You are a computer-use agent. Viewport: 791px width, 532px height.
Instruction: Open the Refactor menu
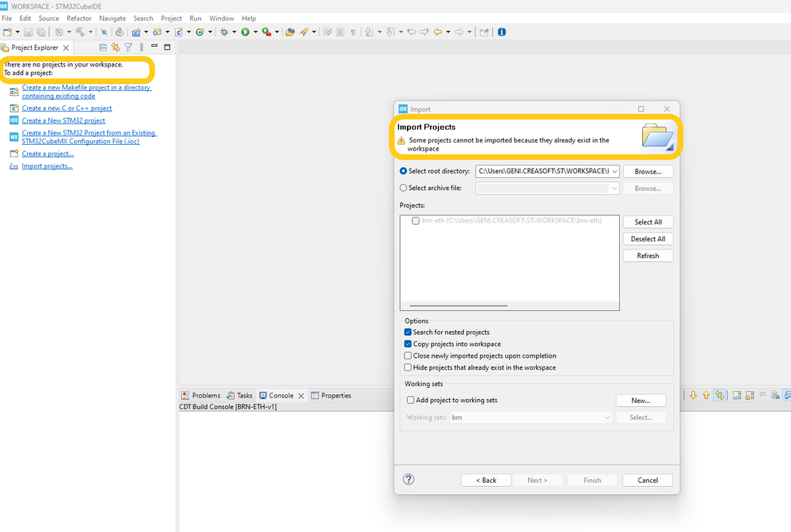click(79, 18)
